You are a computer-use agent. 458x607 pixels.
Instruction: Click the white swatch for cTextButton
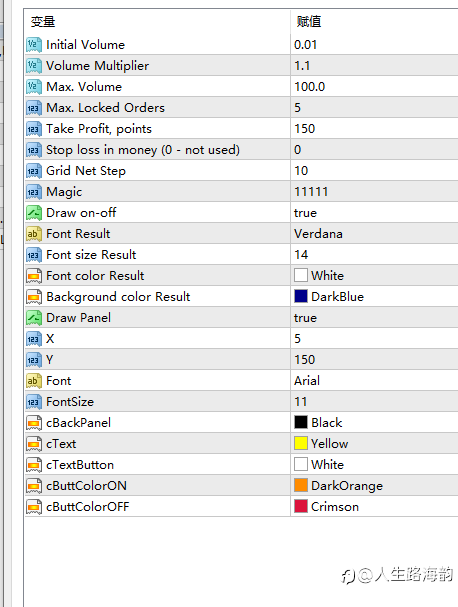[301, 464]
